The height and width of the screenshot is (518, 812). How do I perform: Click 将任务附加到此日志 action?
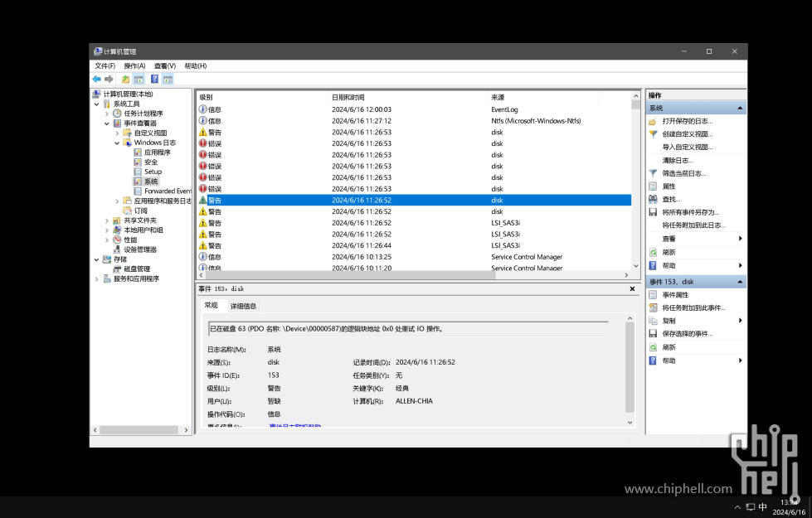point(694,225)
